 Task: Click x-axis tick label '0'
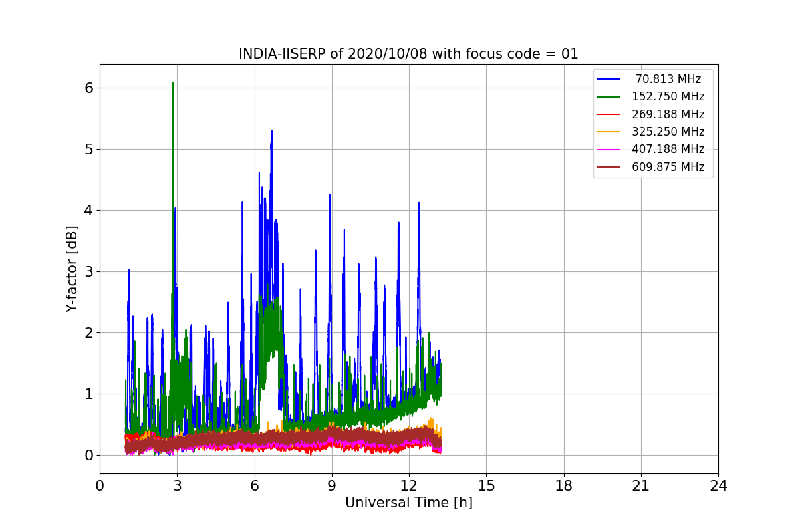tap(100, 486)
